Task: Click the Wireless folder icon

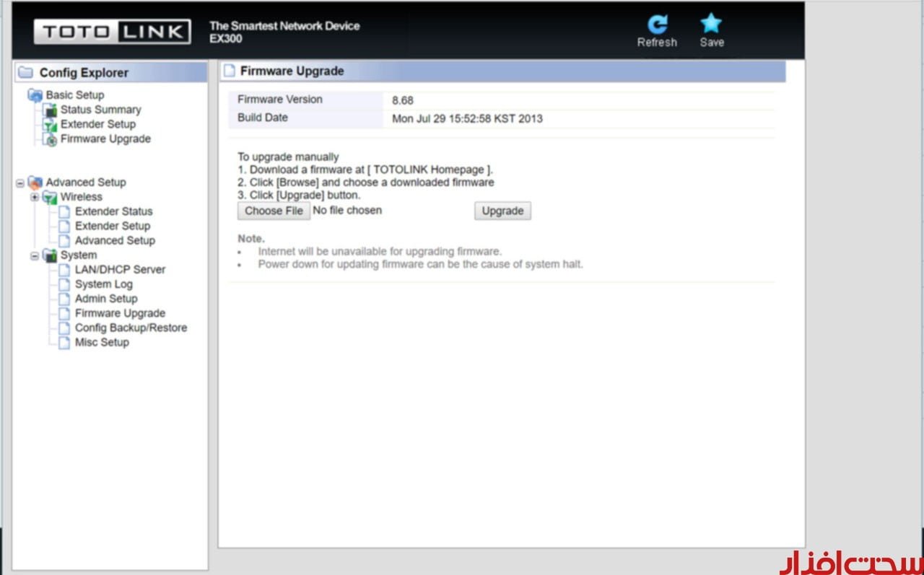Action: [x=50, y=197]
